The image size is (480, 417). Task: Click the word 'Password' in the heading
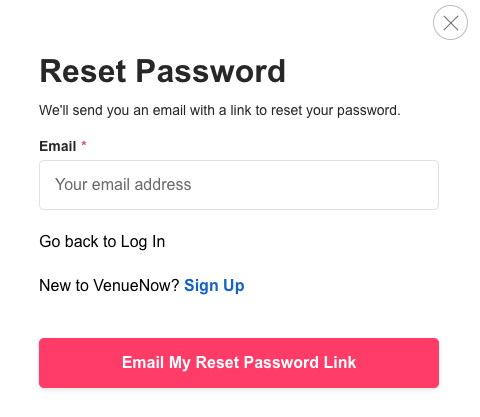coord(211,71)
